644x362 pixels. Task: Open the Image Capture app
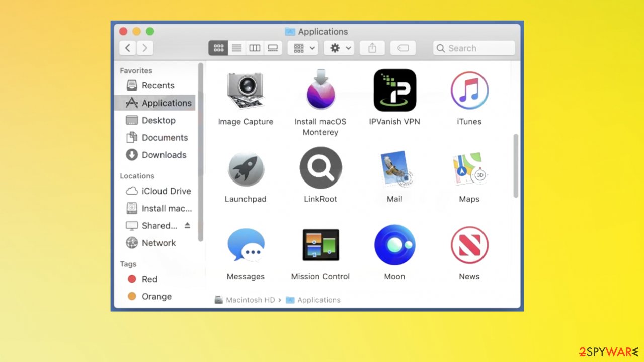click(246, 90)
